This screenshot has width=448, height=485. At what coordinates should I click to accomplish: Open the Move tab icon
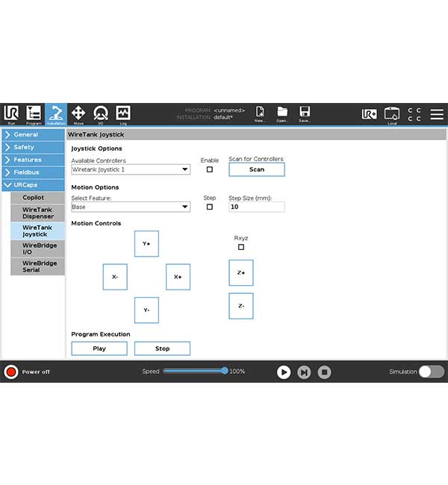pos(78,114)
